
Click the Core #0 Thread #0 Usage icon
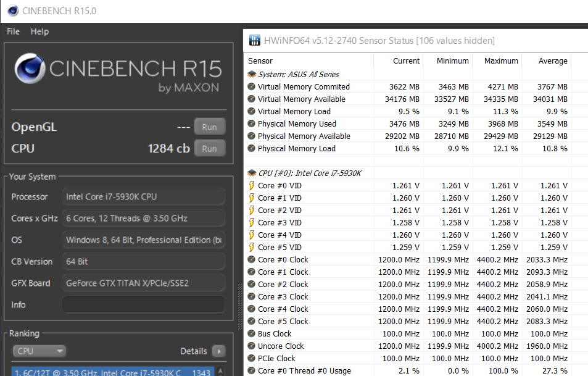tap(251, 370)
